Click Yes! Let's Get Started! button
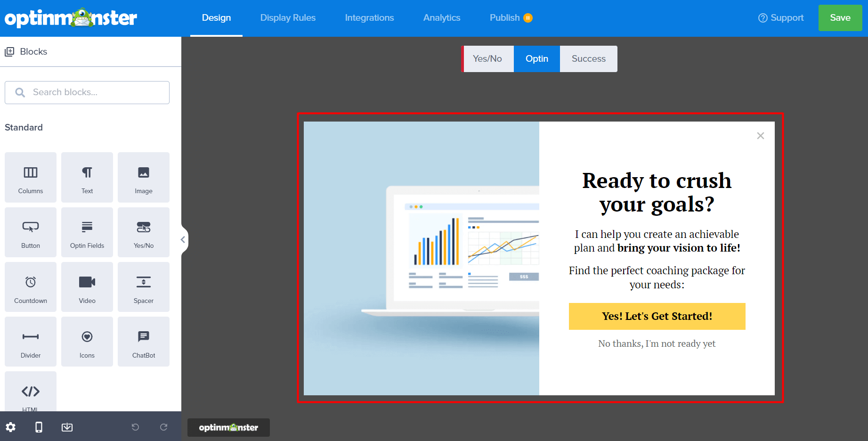 657,316
